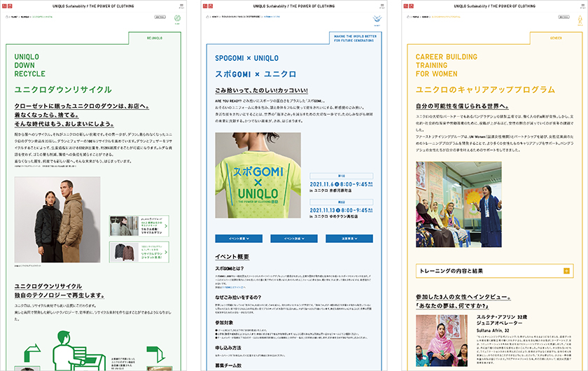Click the Uniqlo logo on the yellow page
Image resolution: width=588 pixels, height=371 pixels.
click(409, 6)
